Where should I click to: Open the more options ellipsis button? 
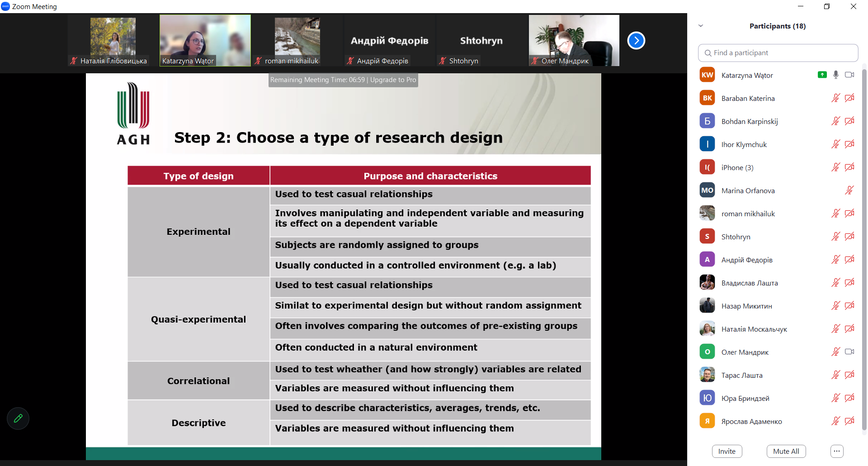click(836, 451)
